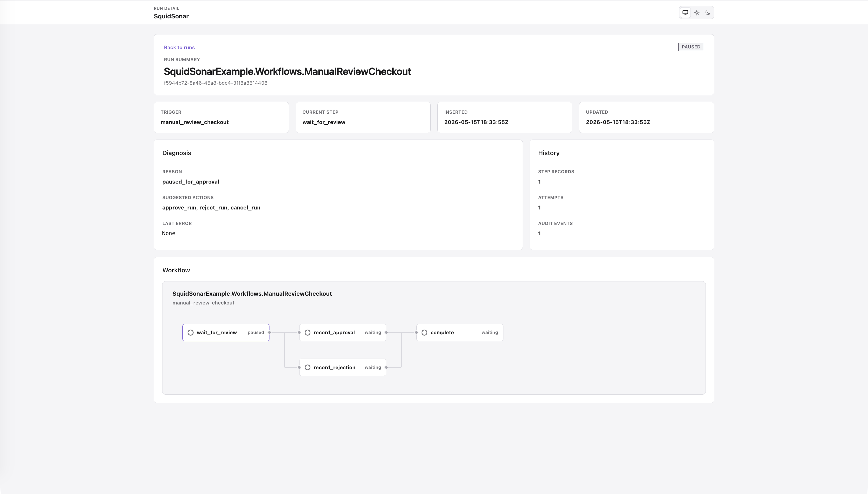The image size is (868, 494).
Task: Click suggested actions approve_run, reject_run, cancel_run
Action: pos(211,208)
